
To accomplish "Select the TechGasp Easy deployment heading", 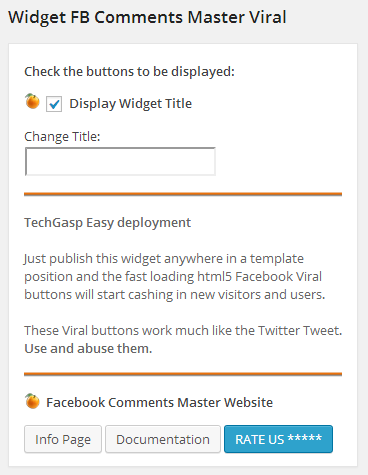I will (108, 223).
